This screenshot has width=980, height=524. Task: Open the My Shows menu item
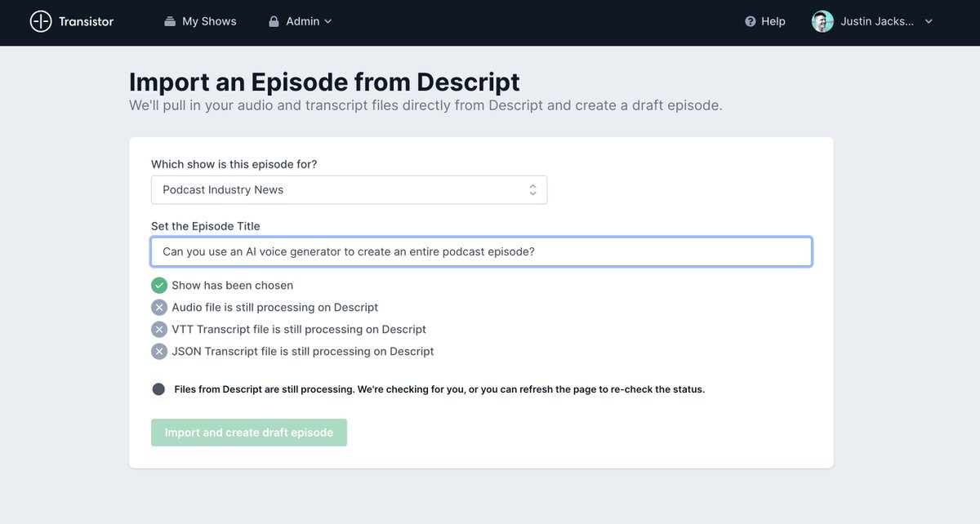click(x=209, y=22)
